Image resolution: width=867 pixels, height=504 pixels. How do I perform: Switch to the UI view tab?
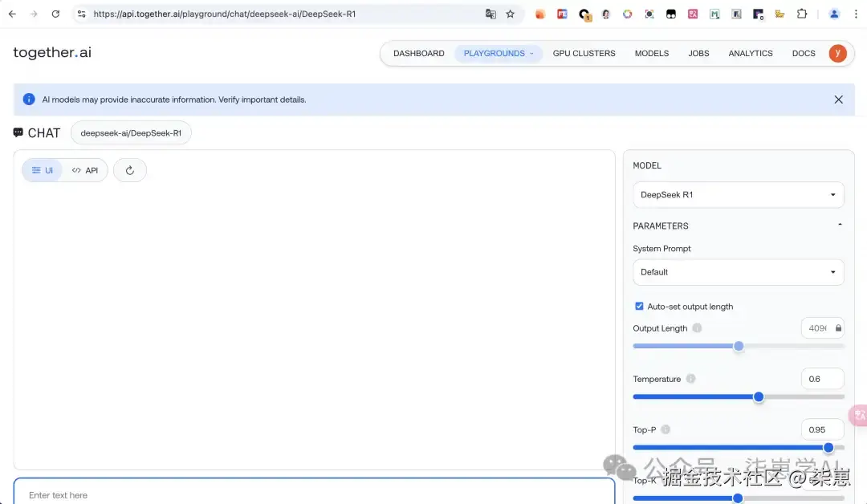43,170
